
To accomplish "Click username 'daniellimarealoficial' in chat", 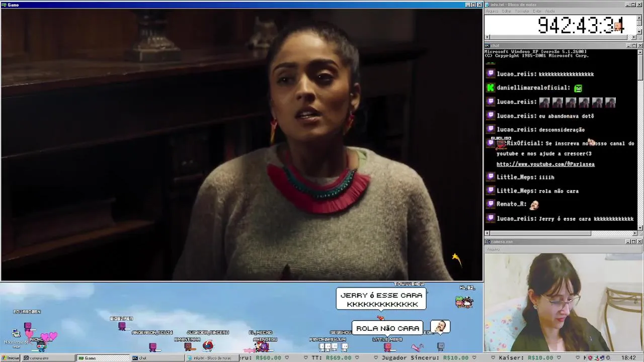I will pyautogui.click(x=531, y=88).
